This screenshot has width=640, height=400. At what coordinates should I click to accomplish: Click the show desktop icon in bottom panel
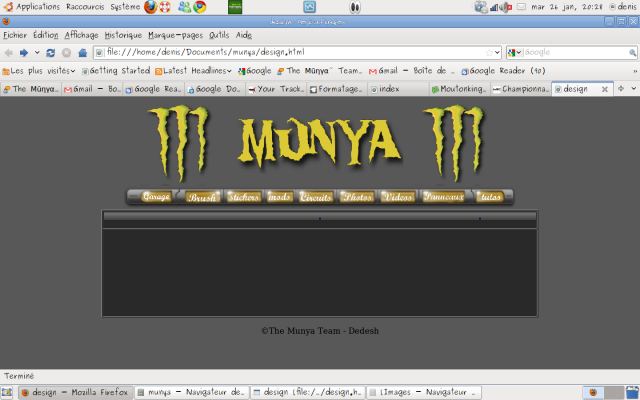click(x=7, y=393)
